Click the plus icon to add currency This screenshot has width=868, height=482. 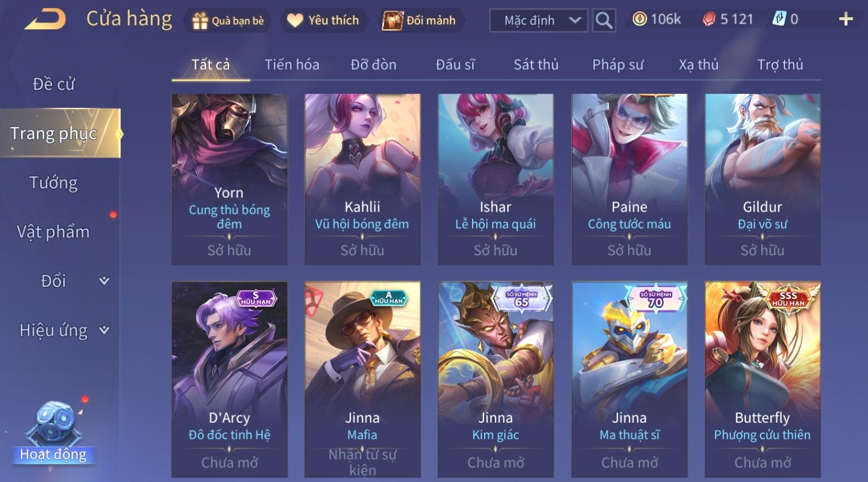846,20
